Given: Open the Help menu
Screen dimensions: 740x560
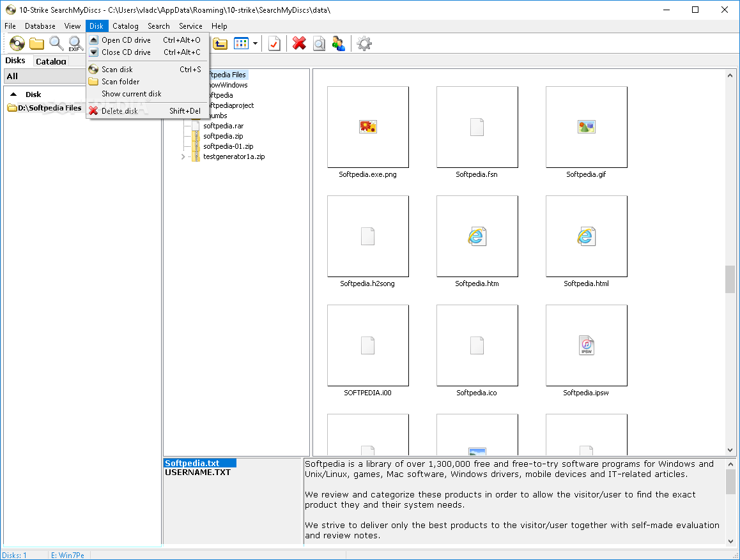Looking at the screenshot, I should click(x=219, y=26).
